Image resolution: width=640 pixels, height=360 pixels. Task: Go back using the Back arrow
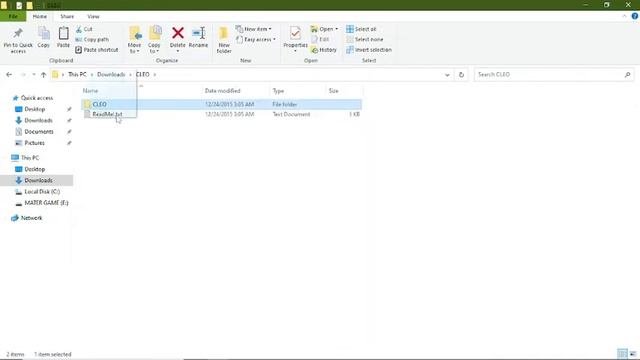(9, 74)
